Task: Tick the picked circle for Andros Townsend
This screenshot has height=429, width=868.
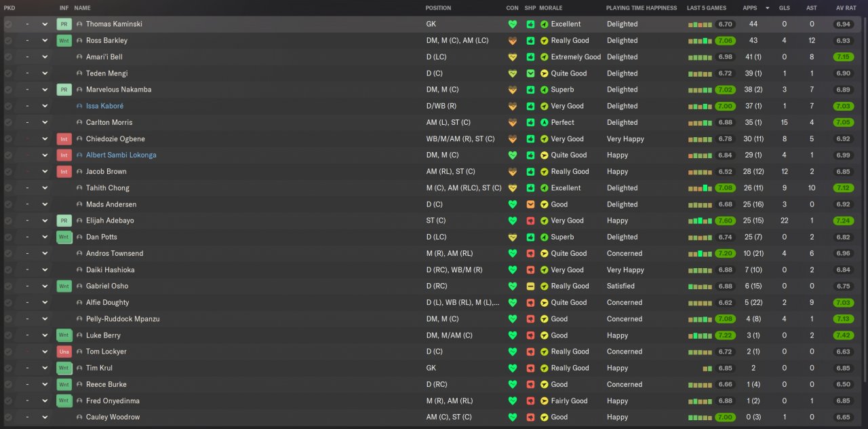Action: click(x=8, y=254)
